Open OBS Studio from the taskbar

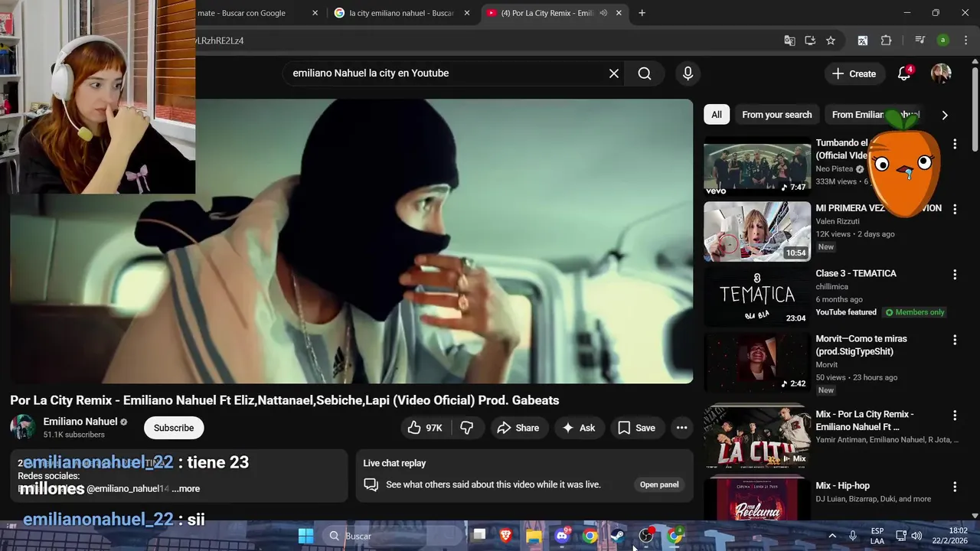(x=646, y=536)
